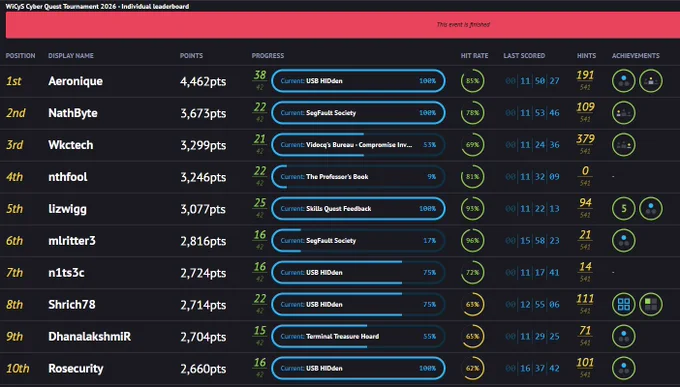Click the 4,462pts score
The image size is (680, 387).
pyautogui.click(x=203, y=82)
